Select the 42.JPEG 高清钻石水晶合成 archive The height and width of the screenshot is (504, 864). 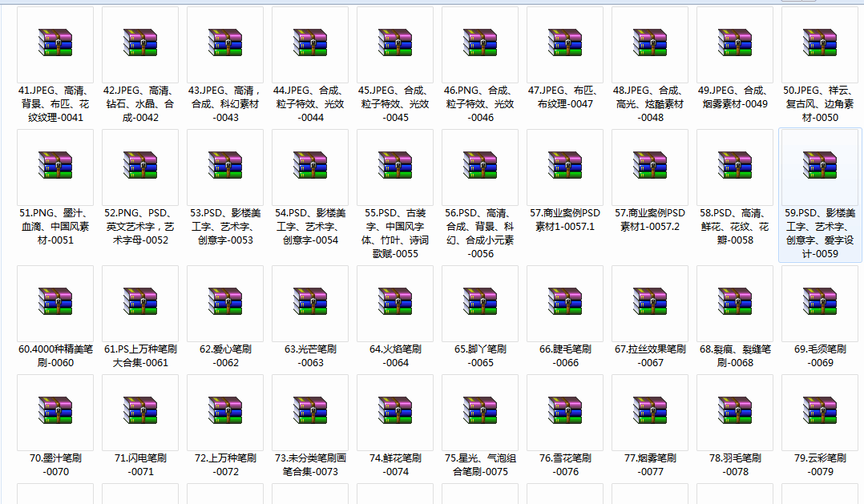[139, 44]
